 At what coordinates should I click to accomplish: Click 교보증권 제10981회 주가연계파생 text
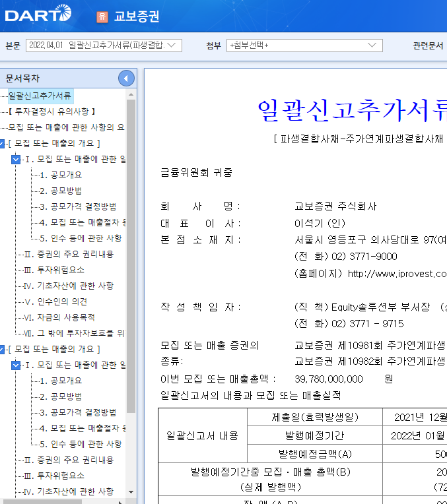370,345
